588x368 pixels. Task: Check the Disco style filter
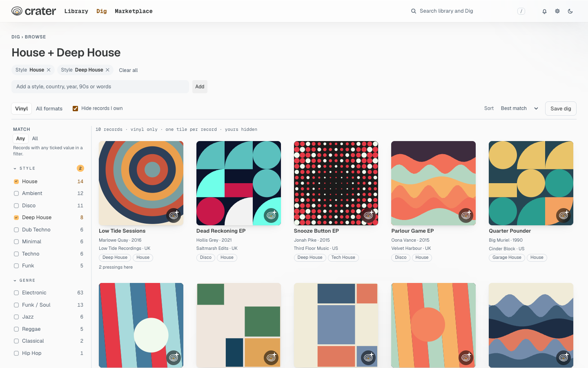tap(16, 206)
